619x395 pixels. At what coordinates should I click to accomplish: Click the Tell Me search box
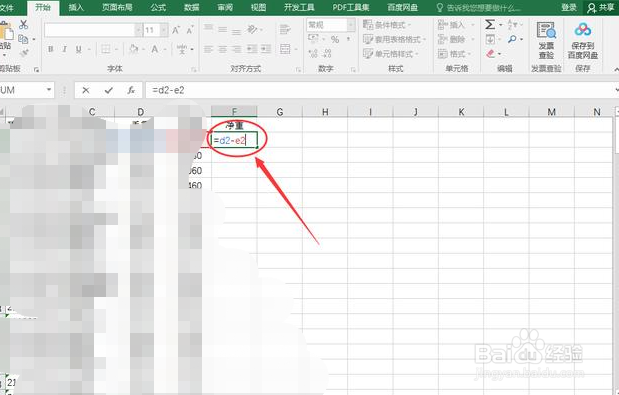click(x=478, y=8)
